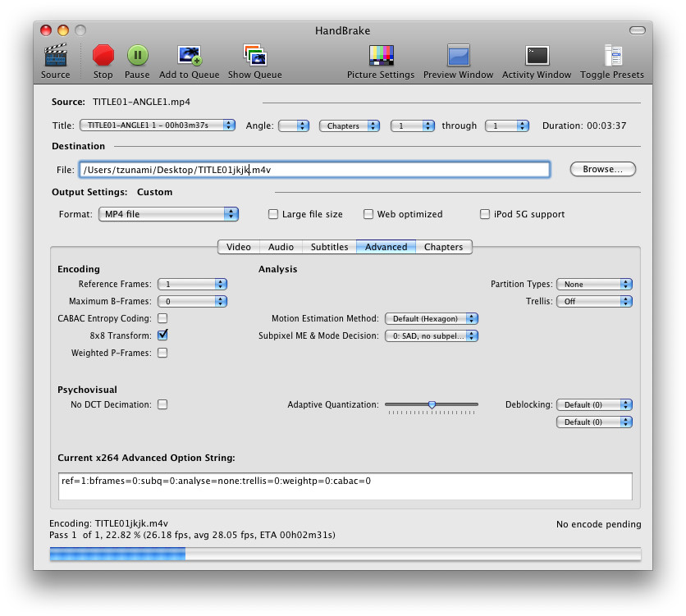Click the 'Encoding: TITLE01jkjk.m4v' status line
Screen dimensions: 686x616
[x=108, y=523]
